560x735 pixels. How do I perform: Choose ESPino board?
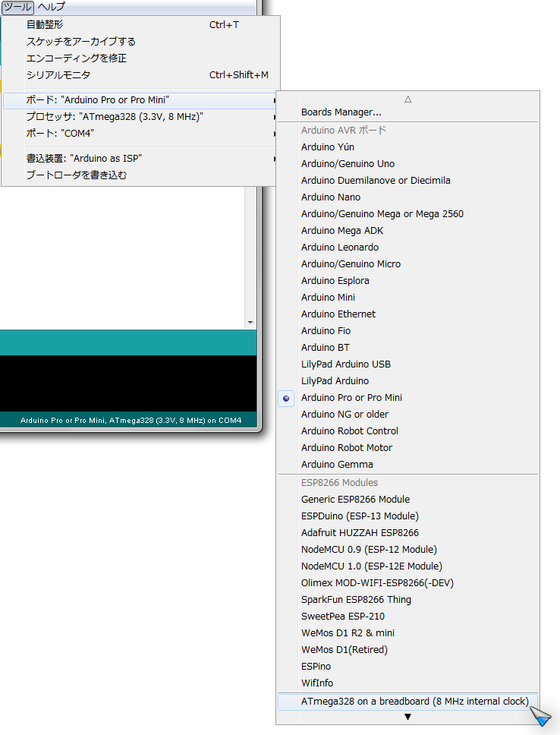[x=407, y=667]
